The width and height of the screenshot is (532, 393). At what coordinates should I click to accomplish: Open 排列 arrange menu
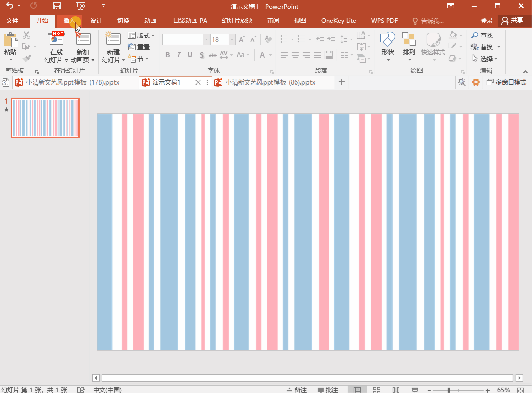point(409,47)
